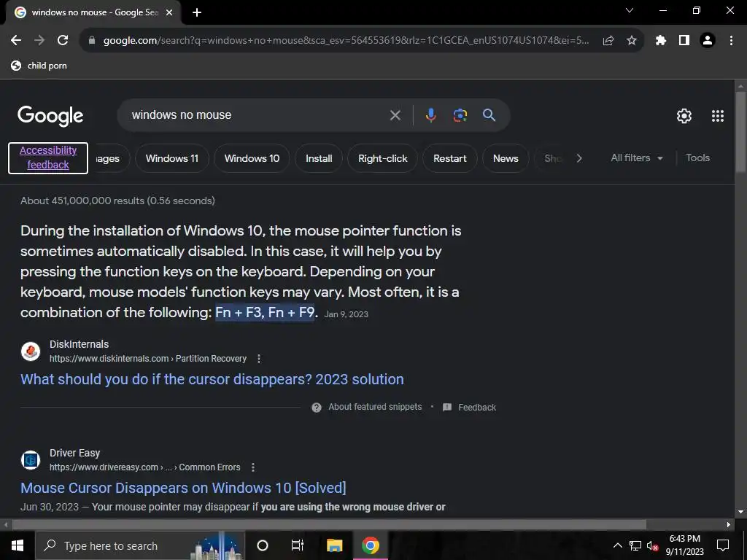This screenshot has width=747, height=560.
Task: Focus the 'windows no mouse' search field
Action: click(x=258, y=115)
